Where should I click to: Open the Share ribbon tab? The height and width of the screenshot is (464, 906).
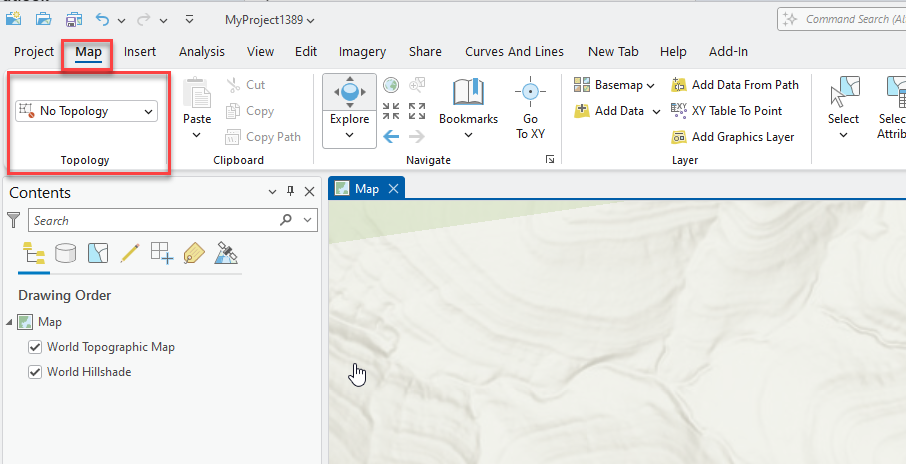click(x=425, y=51)
